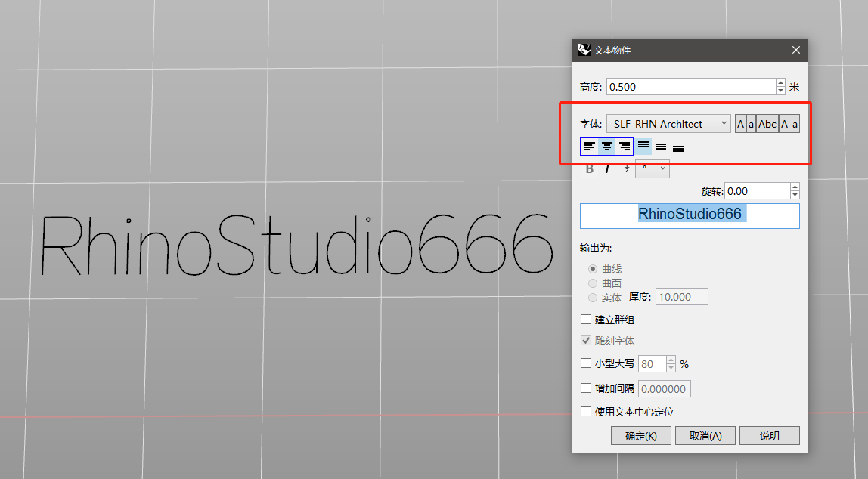Increase the 高度 height value with the up arrow
868x479 pixels.
point(780,83)
